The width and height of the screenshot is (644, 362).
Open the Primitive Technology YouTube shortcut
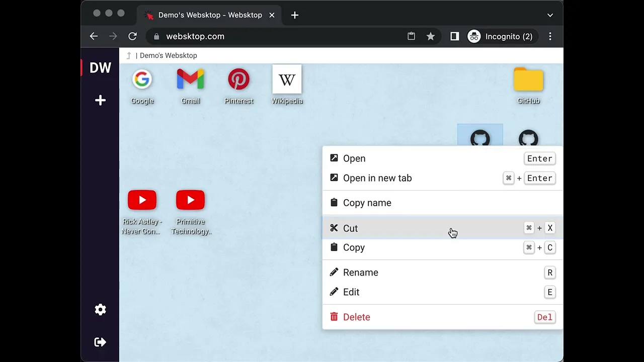click(x=190, y=200)
